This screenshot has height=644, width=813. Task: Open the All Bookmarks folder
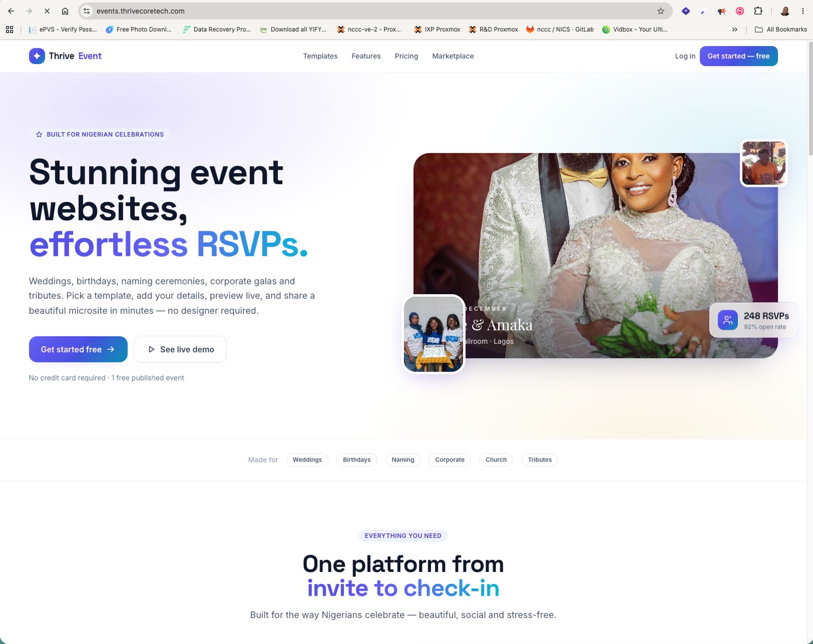click(781, 29)
